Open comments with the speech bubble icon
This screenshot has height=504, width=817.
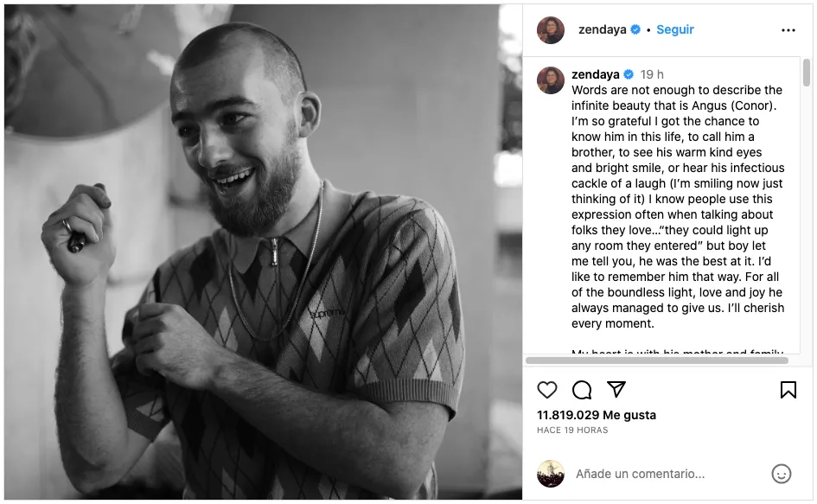pos(582,390)
